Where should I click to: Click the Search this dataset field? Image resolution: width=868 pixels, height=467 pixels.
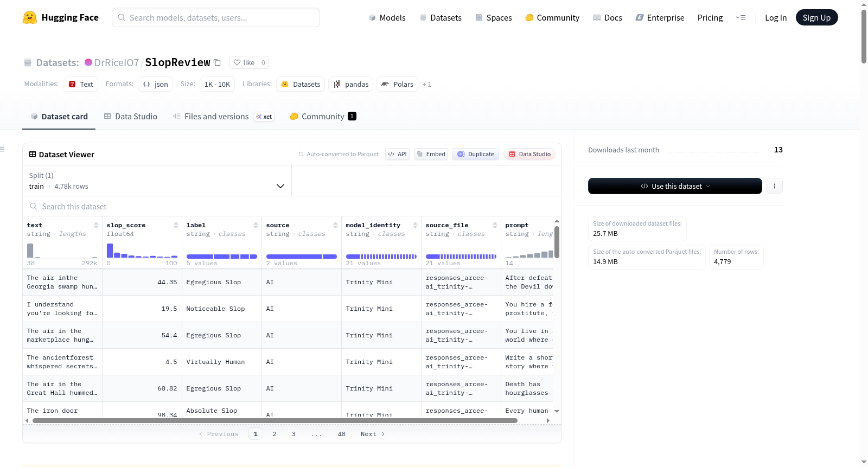(292, 206)
